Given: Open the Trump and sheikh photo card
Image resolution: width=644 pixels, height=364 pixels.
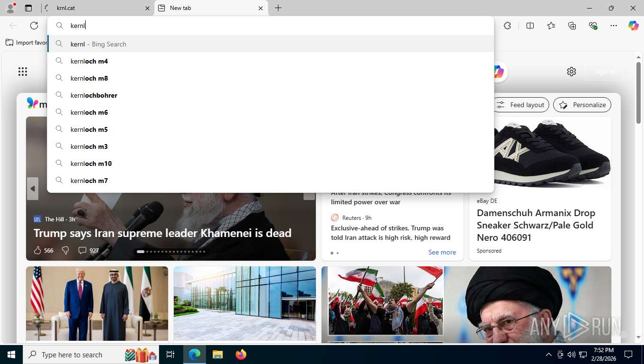Looking at the screenshot, I should click(x=97, y=303).
